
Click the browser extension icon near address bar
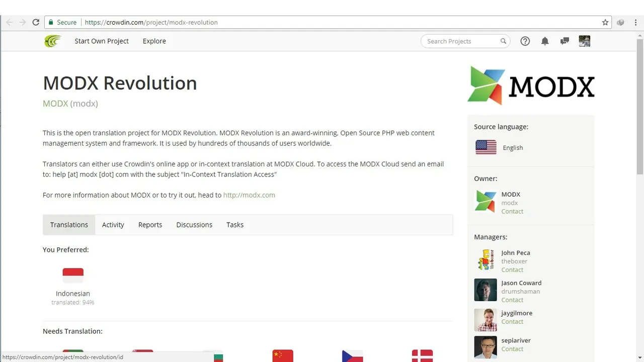click(x=620, y=22)
